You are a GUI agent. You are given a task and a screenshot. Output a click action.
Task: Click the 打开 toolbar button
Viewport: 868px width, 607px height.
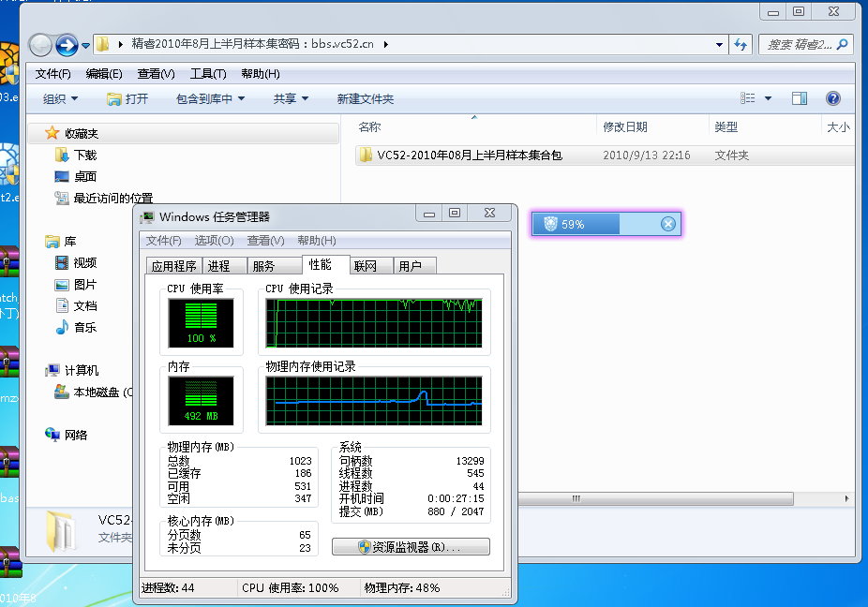coord(127,98)
